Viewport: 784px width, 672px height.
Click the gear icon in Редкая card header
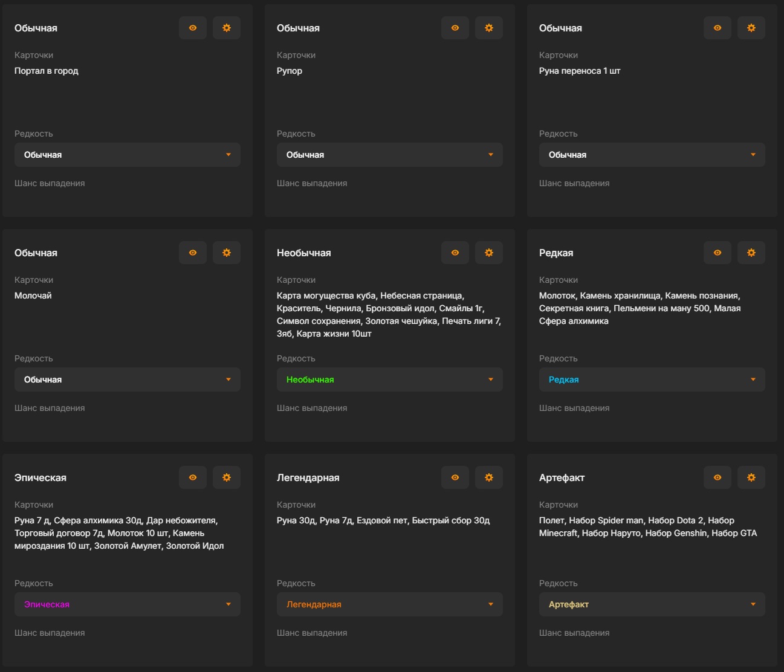point(751,253)
